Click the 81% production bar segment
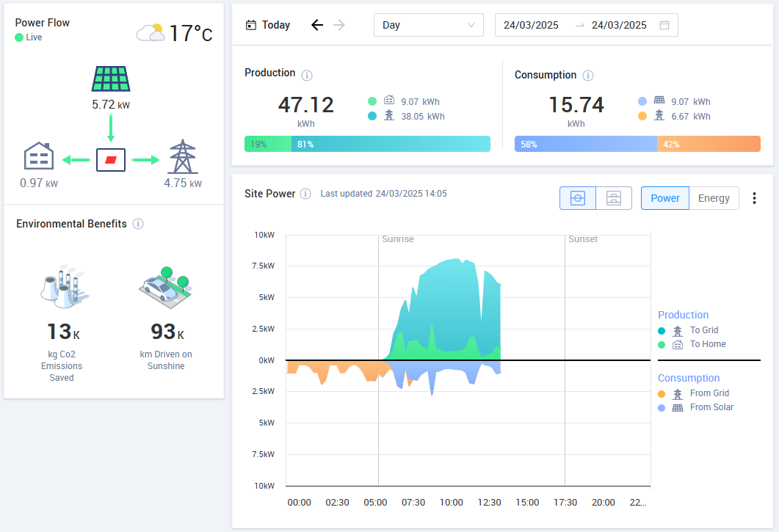 coord(391,144)
